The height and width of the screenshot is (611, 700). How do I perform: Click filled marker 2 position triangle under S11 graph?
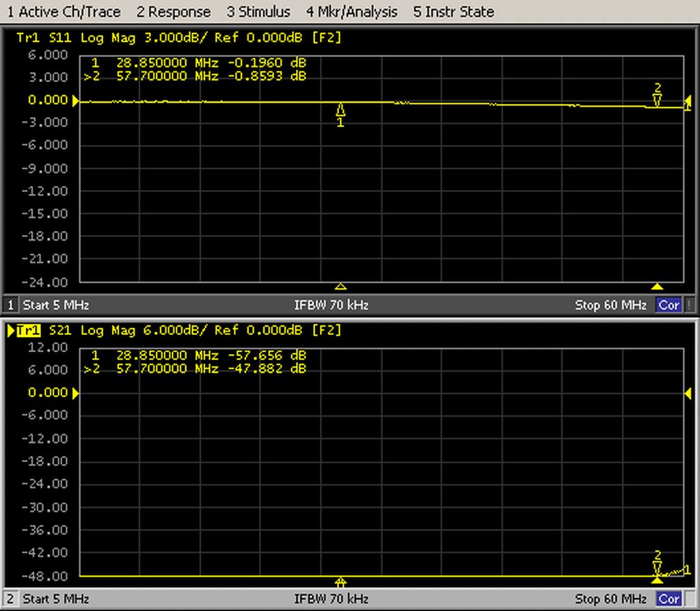tap(657, 286)
